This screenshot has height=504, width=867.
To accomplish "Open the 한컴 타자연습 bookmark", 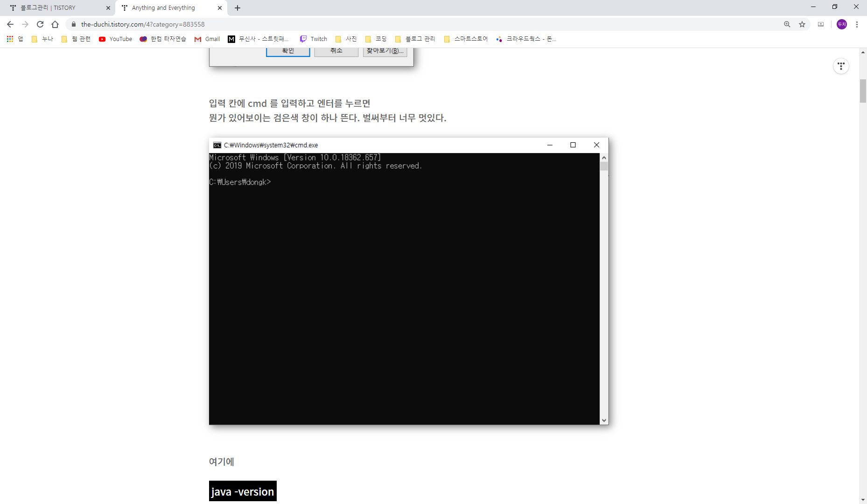I will 163,39.
